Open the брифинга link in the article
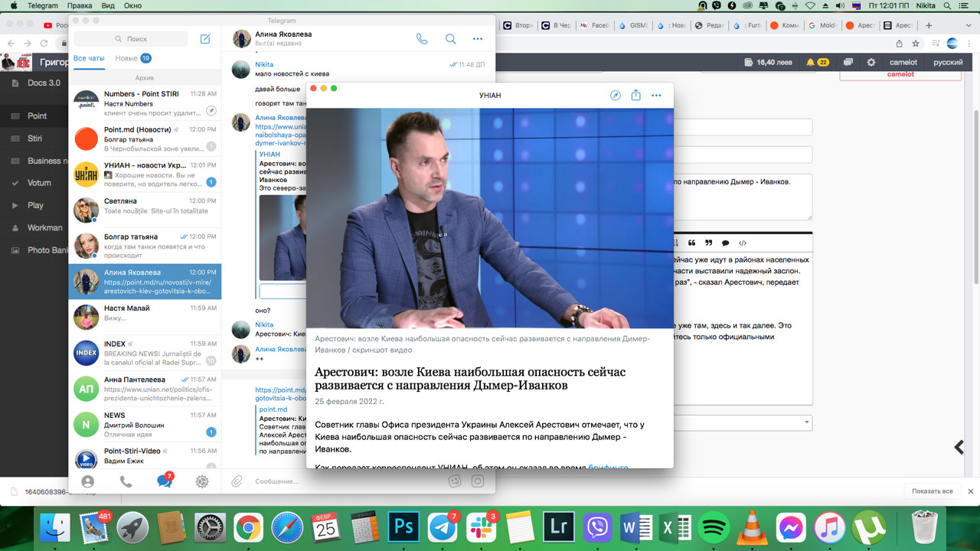Screen dimensions: 980x551 click(x=608, y=467)
